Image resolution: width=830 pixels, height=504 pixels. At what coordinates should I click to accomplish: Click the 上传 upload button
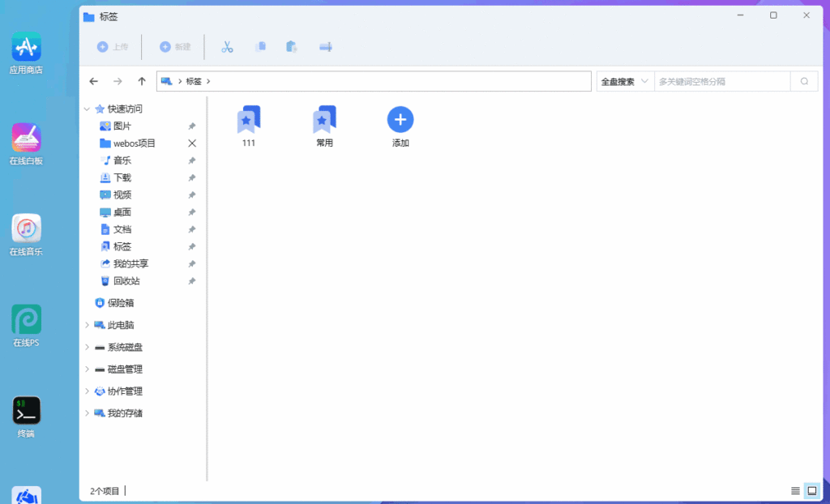pos(113,47)
